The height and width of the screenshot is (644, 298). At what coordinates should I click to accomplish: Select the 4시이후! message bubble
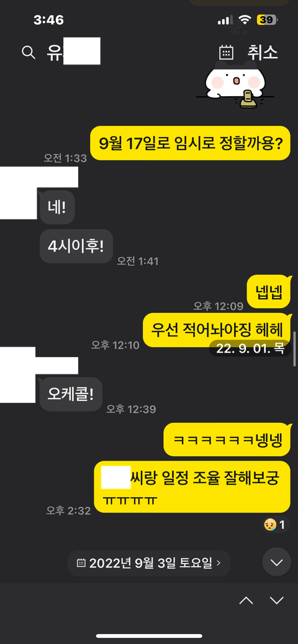[76, 246]
